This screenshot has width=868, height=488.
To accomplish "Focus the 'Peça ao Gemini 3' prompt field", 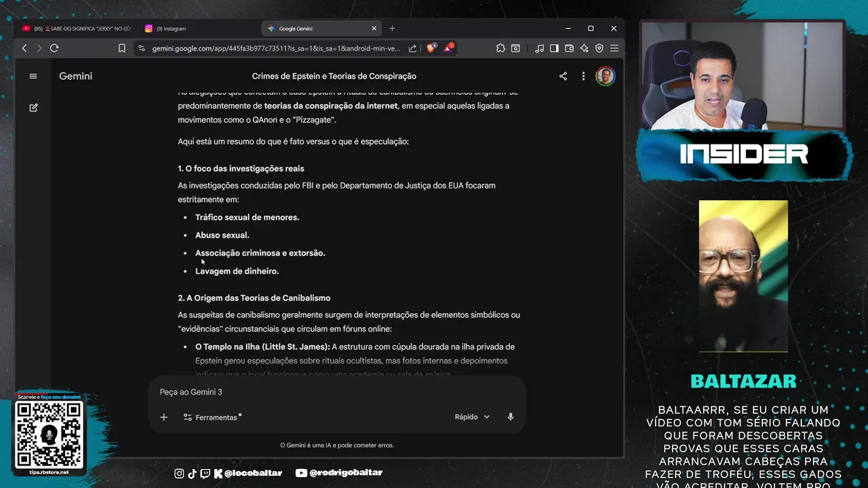I will point(336,392).
